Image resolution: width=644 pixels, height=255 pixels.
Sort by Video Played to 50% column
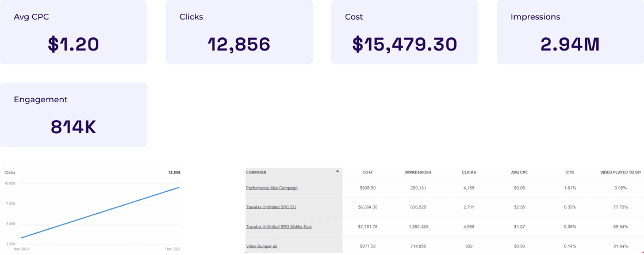tap(620, 173)
